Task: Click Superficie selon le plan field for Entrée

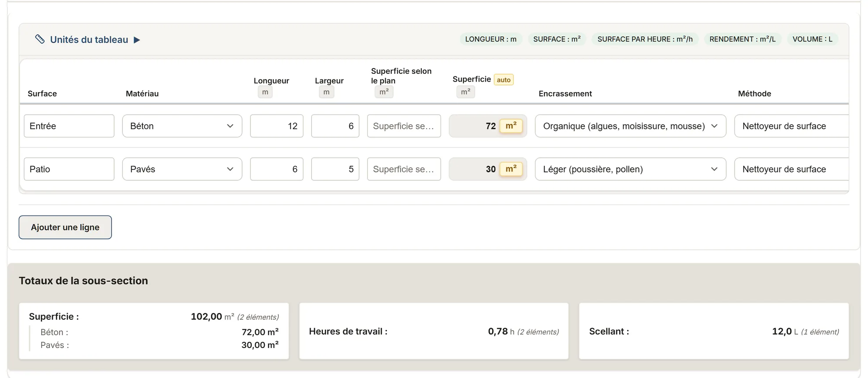Action: pyautogui.click(x=404, y=126)
